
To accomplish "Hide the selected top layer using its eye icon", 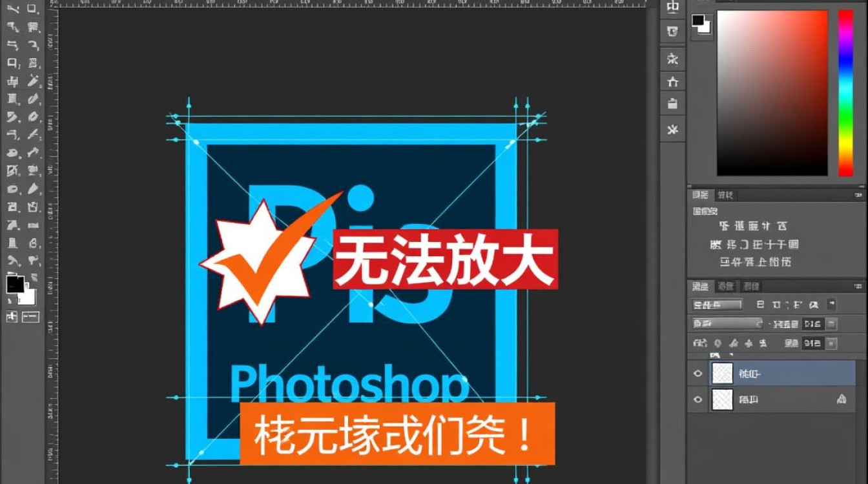I will (x=697, y=374).
